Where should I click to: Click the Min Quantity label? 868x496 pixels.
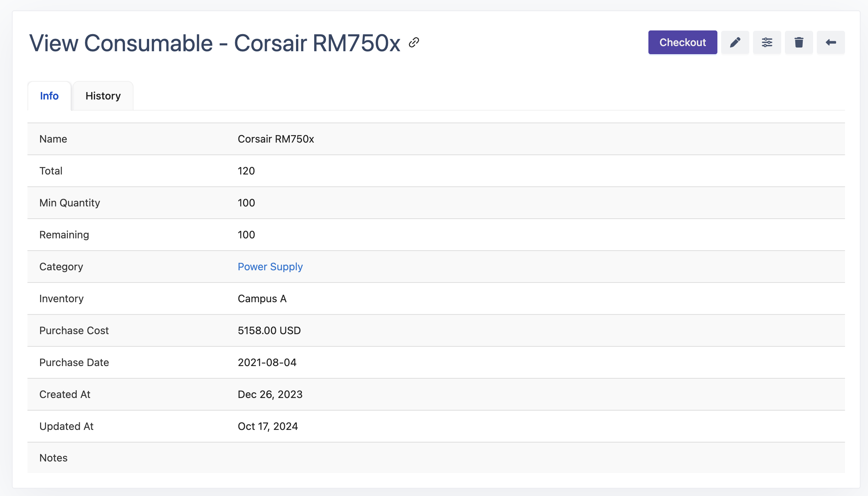[70, 203]
